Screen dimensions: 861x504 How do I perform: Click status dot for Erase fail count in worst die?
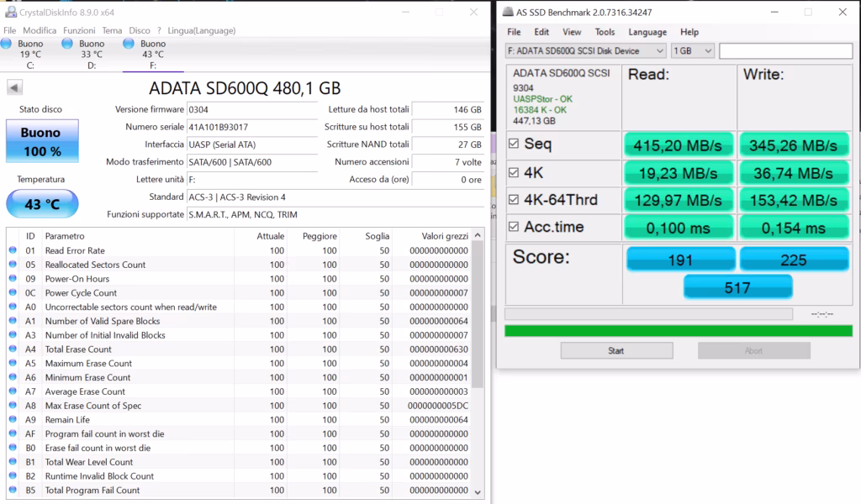click(x=13, y=448)
